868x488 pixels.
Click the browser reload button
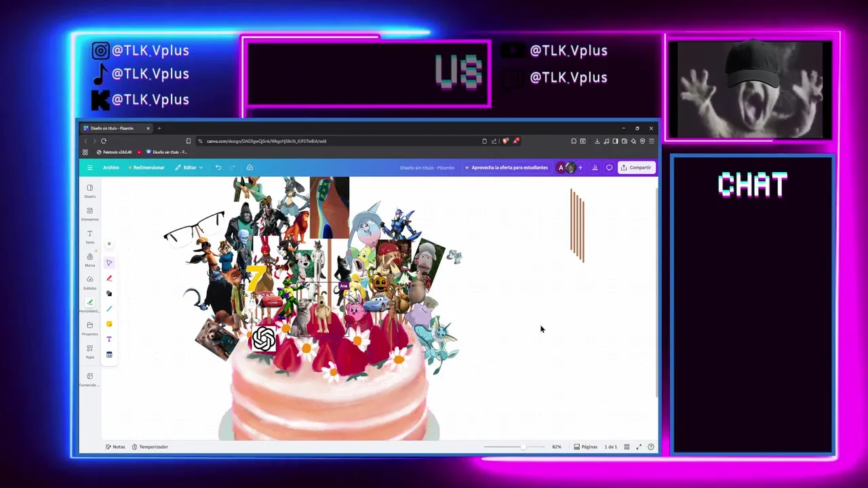pyautogui.click(x=104, y=141)
